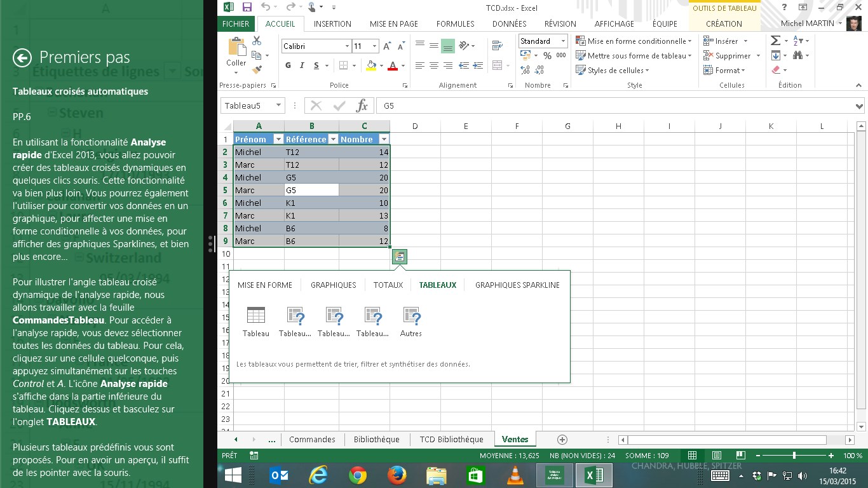Switch to page layout view in status bar
Viewport: 868px width, 488px height.
click(x=716, y=456)
